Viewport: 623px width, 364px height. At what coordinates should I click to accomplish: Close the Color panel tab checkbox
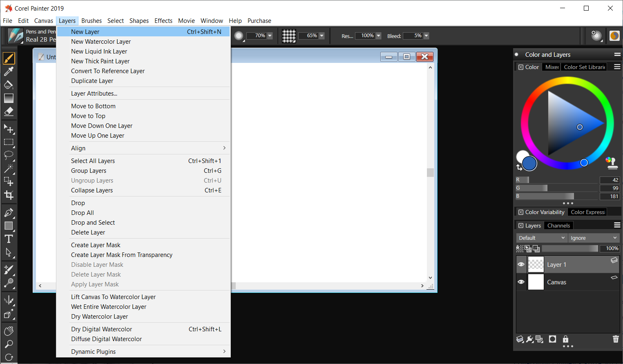point(521,67)
